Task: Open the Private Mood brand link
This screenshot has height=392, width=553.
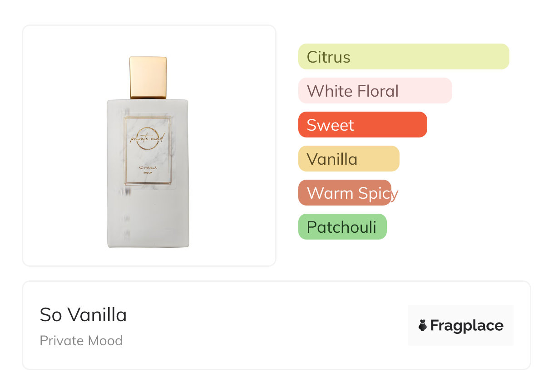Action: (x=81, y=340)
